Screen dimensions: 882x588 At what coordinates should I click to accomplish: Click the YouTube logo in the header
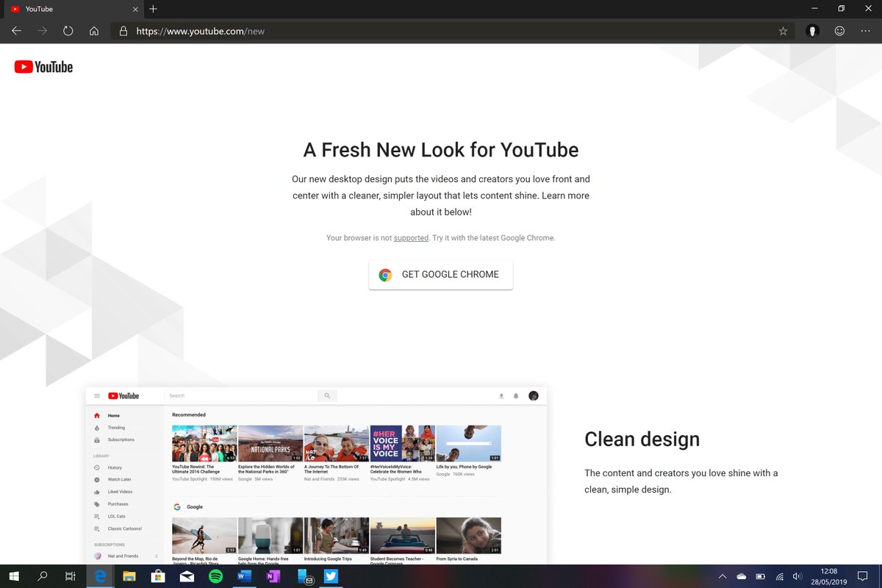click(x=123, y=395)
